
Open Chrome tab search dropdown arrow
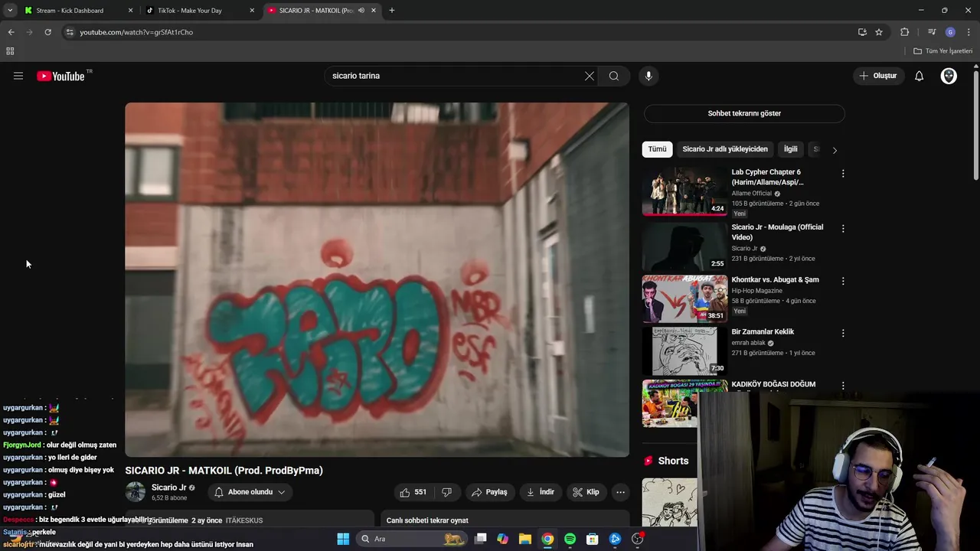tap(10, 10)
